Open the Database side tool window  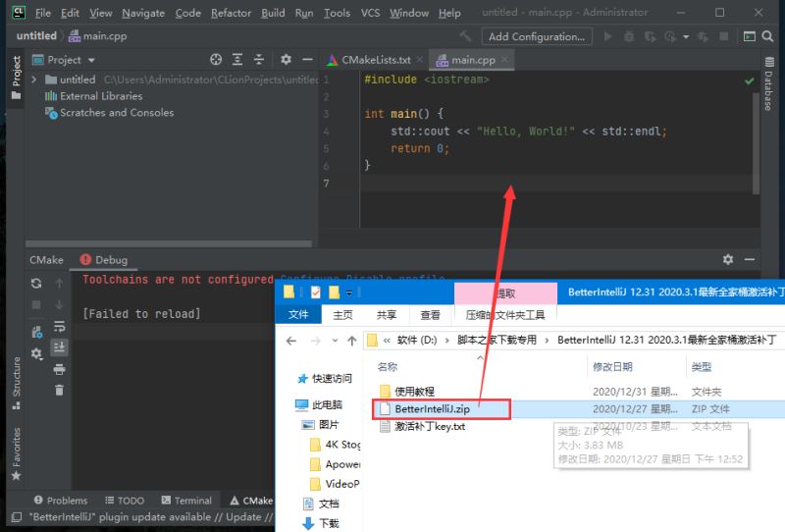point(768,84)
